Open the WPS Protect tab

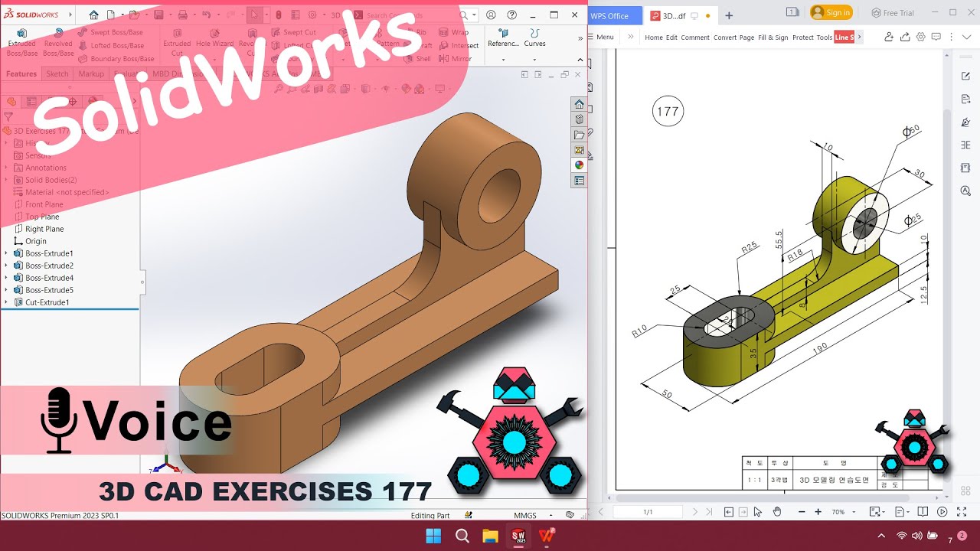click(x=803, y=37)
